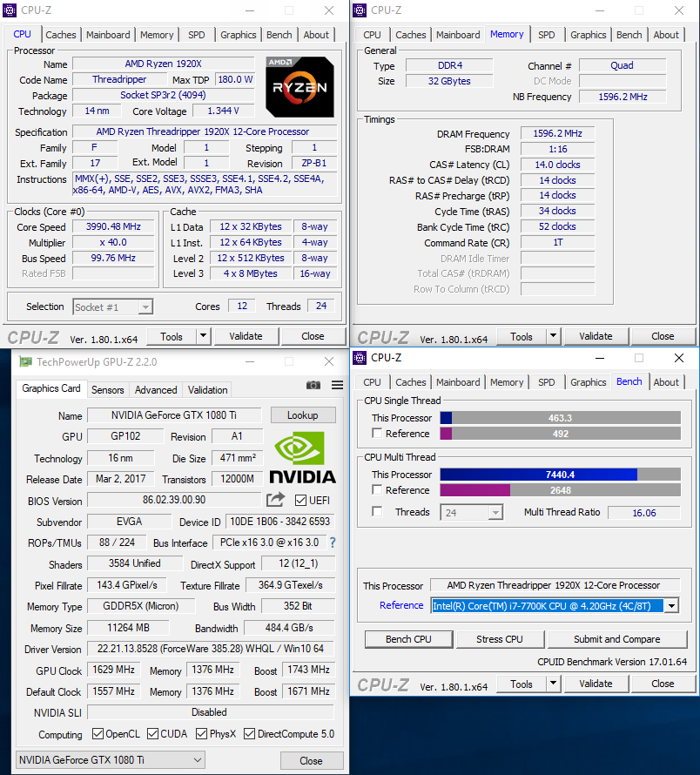This screenshot has width=700, height=775.
Task: Click the GPU-Z screenshot camera icon
Action: point(313,385)
